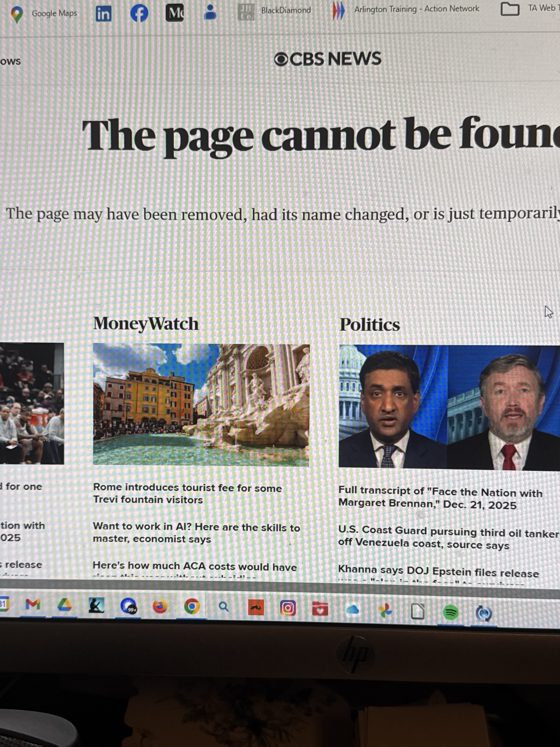560x747 pixels.
Task: Open Instagram from the taskbar
Action: (x=288, y=608)
